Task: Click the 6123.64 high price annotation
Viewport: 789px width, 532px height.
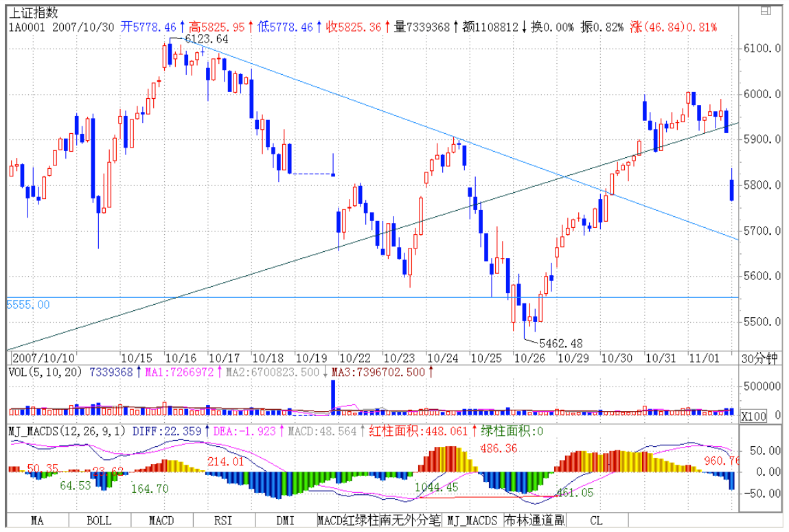Action: [x=207, y=38]
